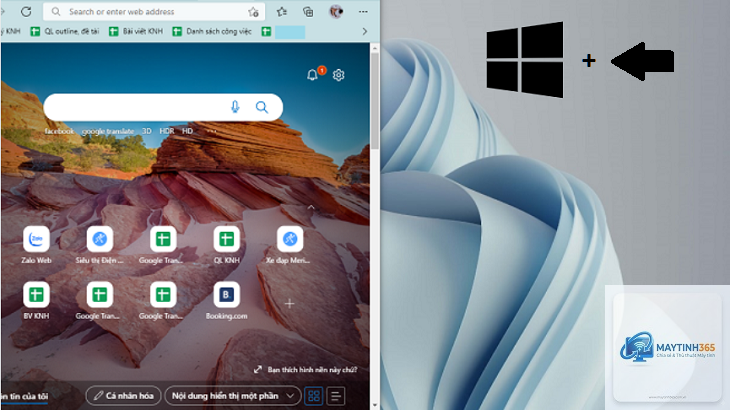
Task: Open Nội dung hiển thị một phần dropdown
Action: [233, 396]
